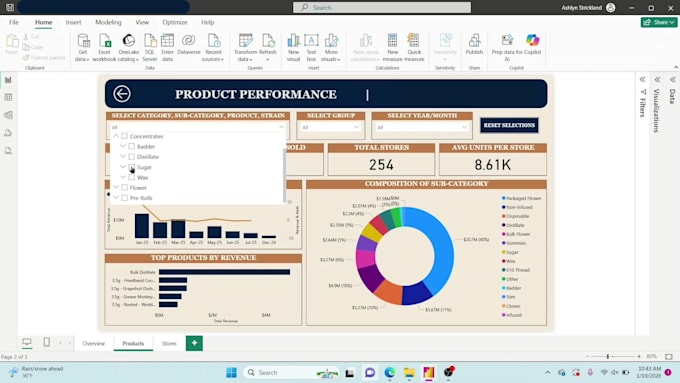680x383 pixels.
Task: Refresh the data model
Action: (x=268, y=47)
